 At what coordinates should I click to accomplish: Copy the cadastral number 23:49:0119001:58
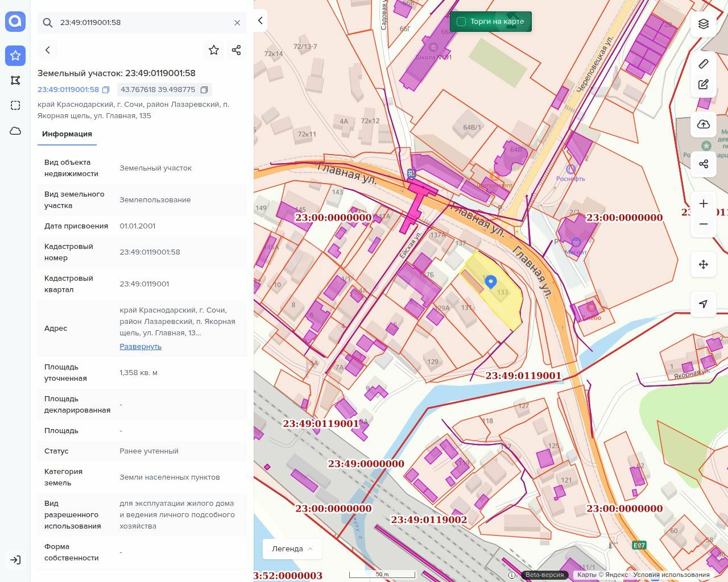coord(106,90)
